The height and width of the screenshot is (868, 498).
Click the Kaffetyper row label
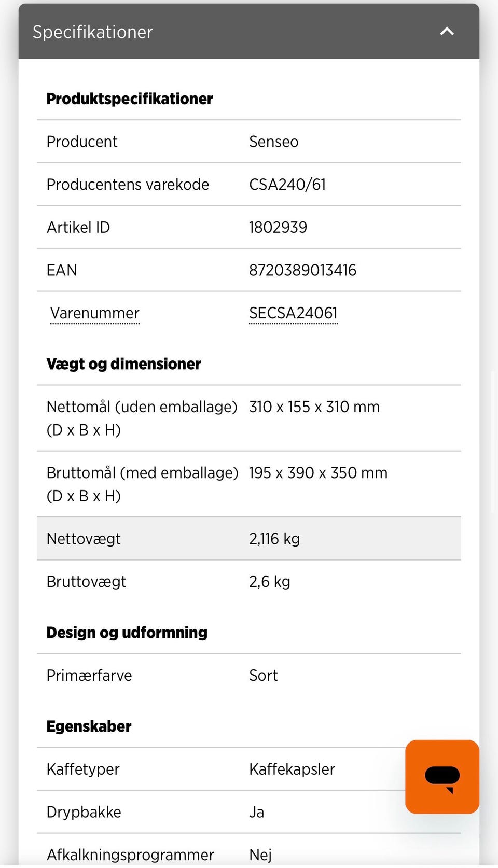[83, 769]
